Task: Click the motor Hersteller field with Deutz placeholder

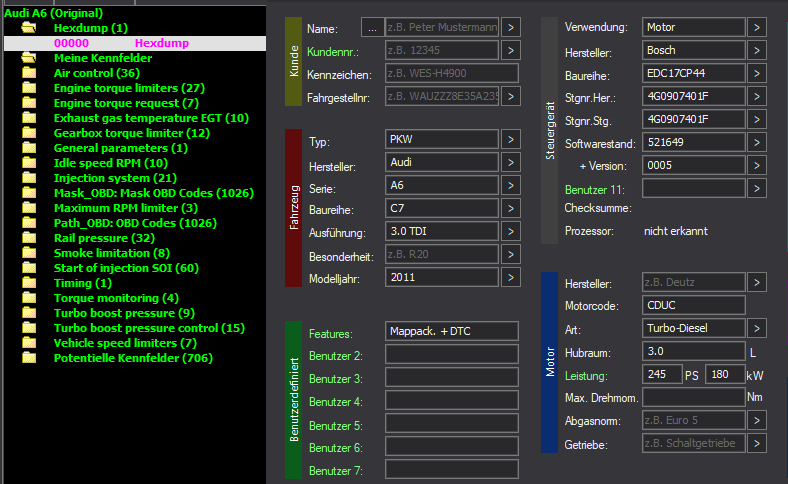Action: 694,282
